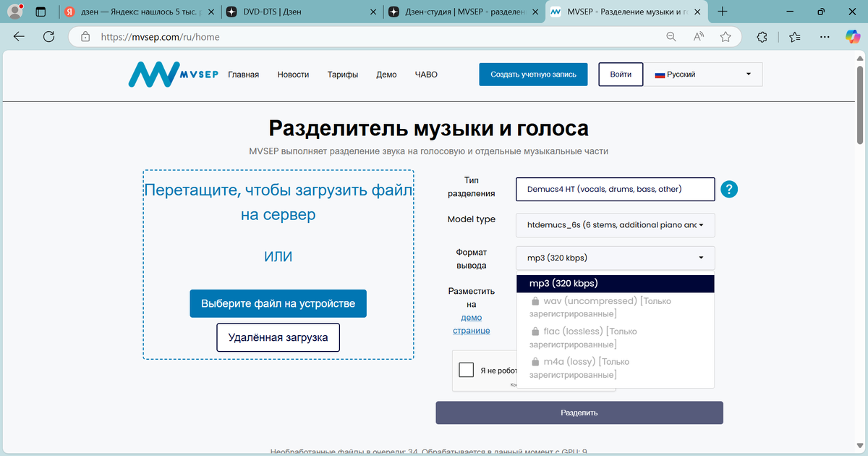Collapse the Формат вывода mp3 dropdown
868x456 pixels.
tap(616, 258)
